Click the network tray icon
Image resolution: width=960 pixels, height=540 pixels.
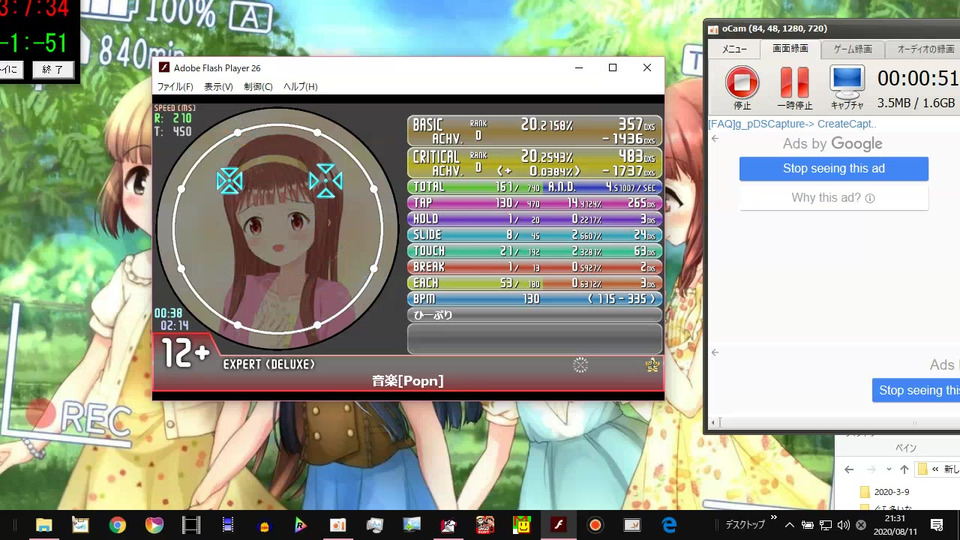(x=825, y=525)
